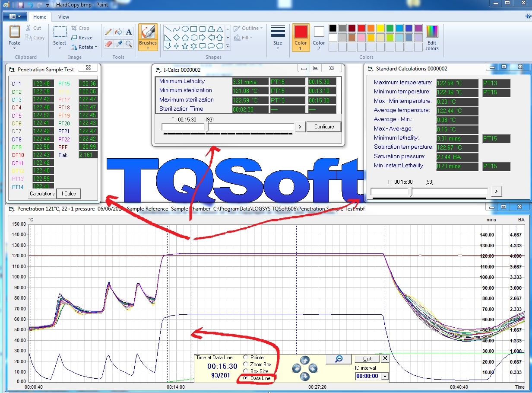This screenshot has height=393, width=532.
Task: Select the Zoom Box radio option
Action: (x=246, y=364)
